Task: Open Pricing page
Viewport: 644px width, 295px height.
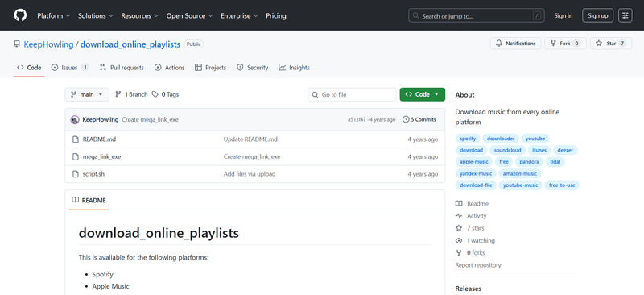Action: (x=276, y=15)
